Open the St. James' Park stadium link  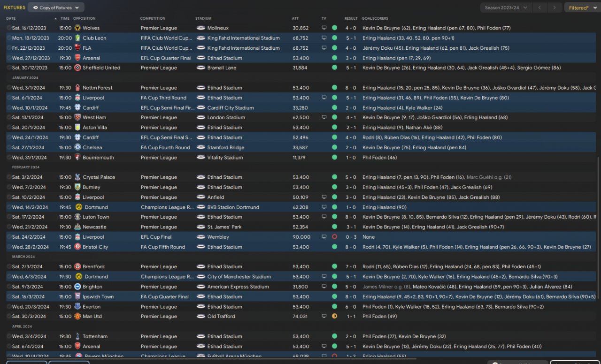(224, 227)
